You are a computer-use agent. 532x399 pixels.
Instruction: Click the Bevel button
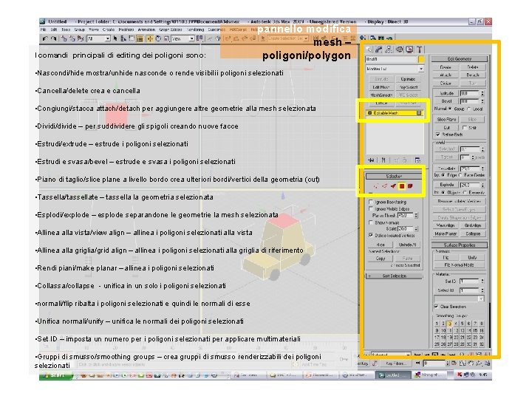tap(446, 101)
